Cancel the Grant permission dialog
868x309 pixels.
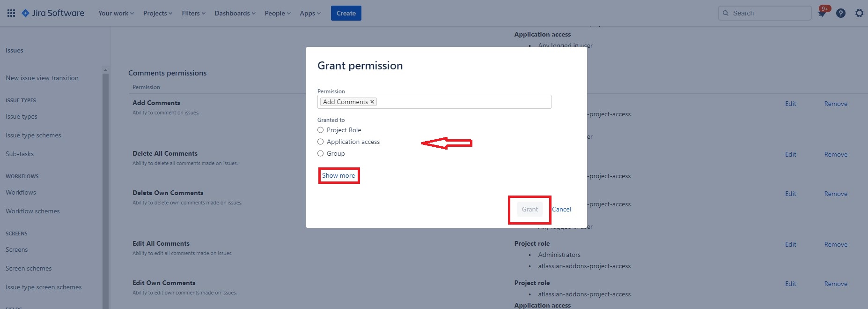click(561, 209)
